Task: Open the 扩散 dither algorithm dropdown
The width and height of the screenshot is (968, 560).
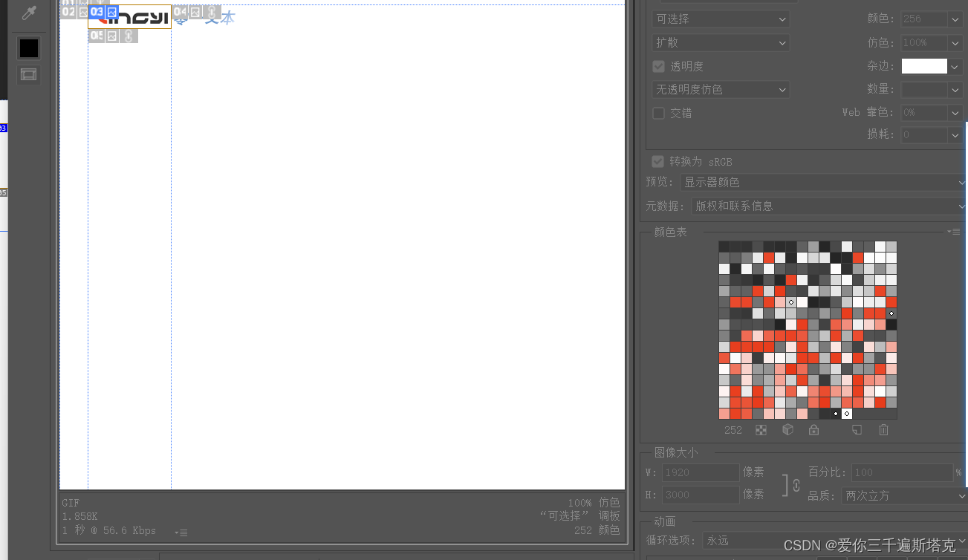Action: tap(721, 42)
